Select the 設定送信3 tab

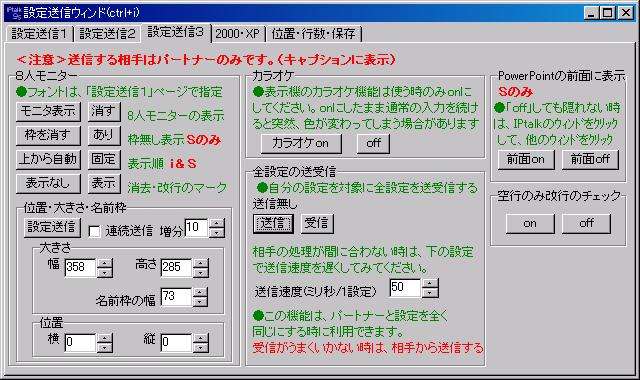click(x=176, y=32)
